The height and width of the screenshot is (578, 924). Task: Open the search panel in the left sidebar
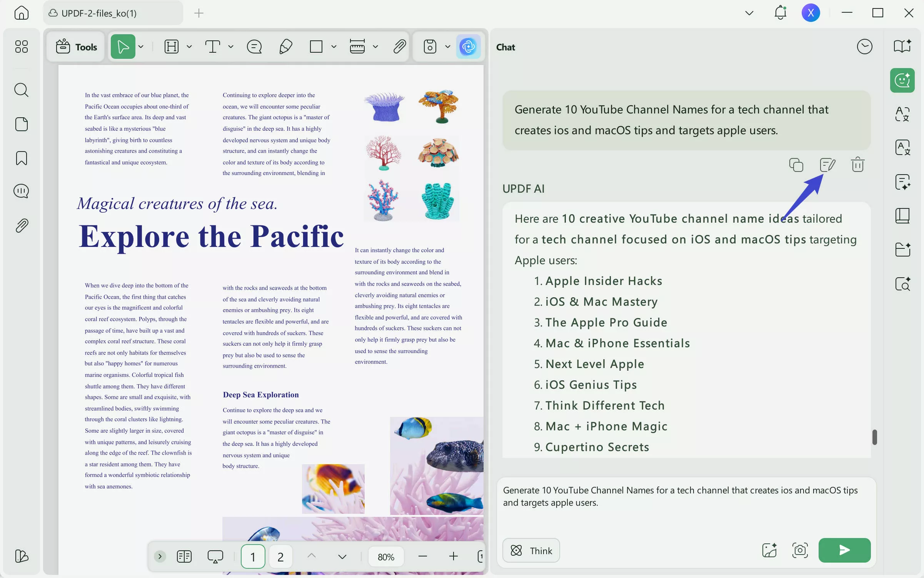tap(21, 90)
